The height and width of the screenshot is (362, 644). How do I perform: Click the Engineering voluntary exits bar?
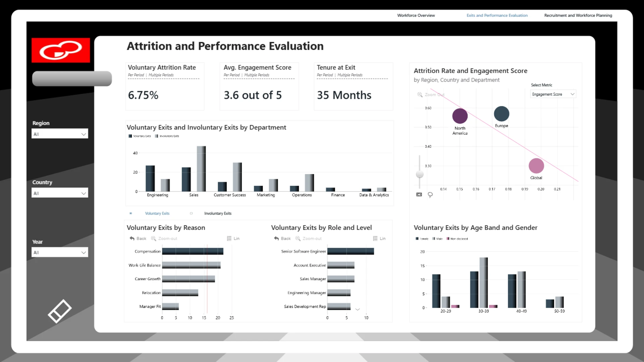(150, 178)
